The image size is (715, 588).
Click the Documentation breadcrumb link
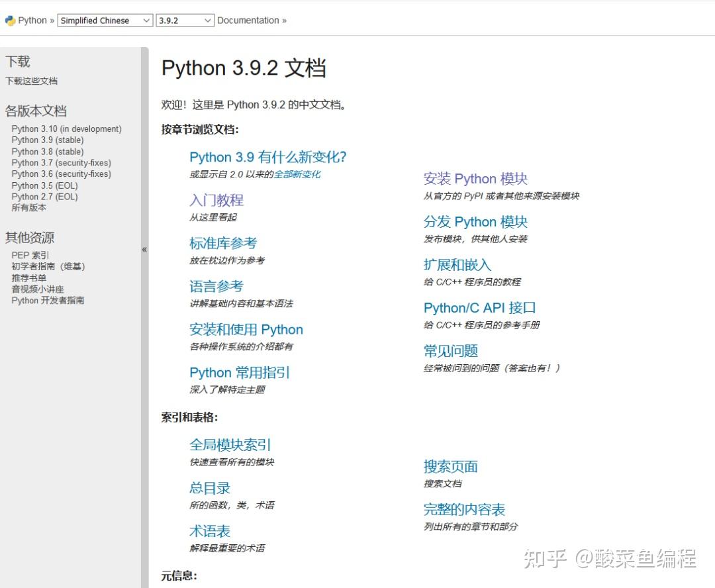(x=248, y=21)
